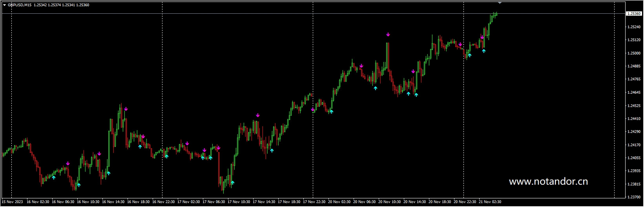Click the leftmost cyan up arrow signal

[x=54, y=178]
